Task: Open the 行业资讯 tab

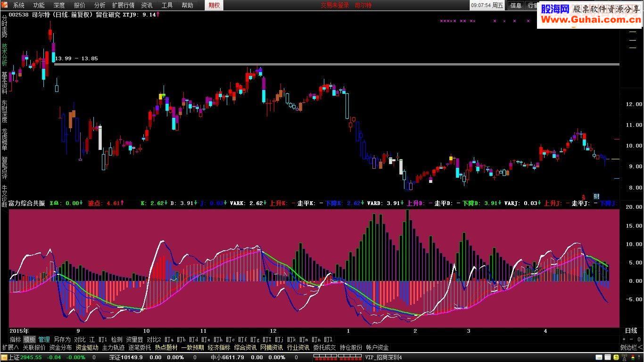Action: [298, 347]
